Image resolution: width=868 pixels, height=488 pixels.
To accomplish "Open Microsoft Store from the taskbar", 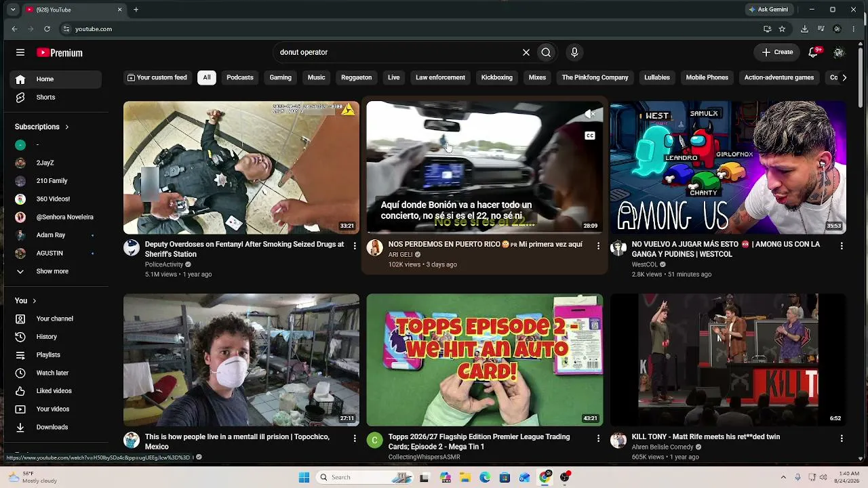I will tap(505, 477).
